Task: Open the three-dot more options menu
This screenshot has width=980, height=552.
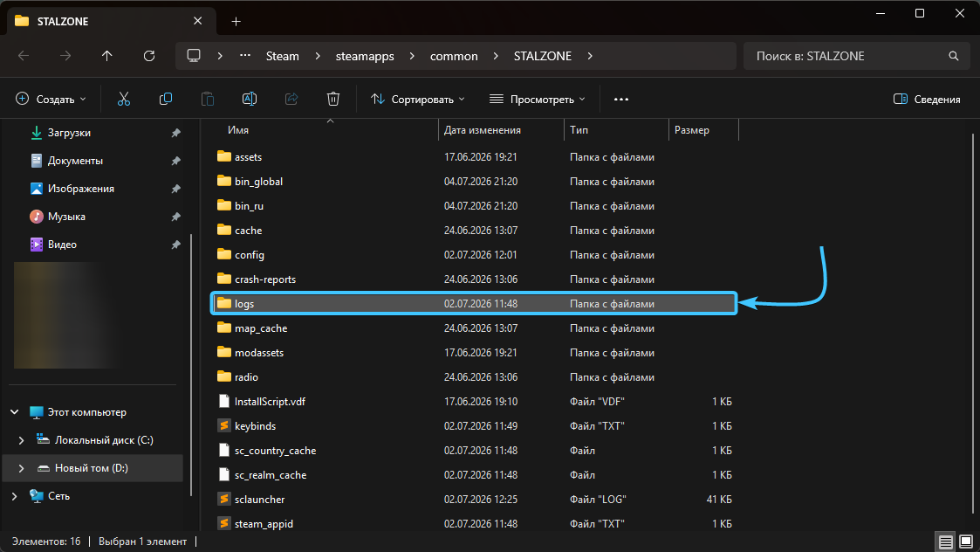Action: (620, 99)
